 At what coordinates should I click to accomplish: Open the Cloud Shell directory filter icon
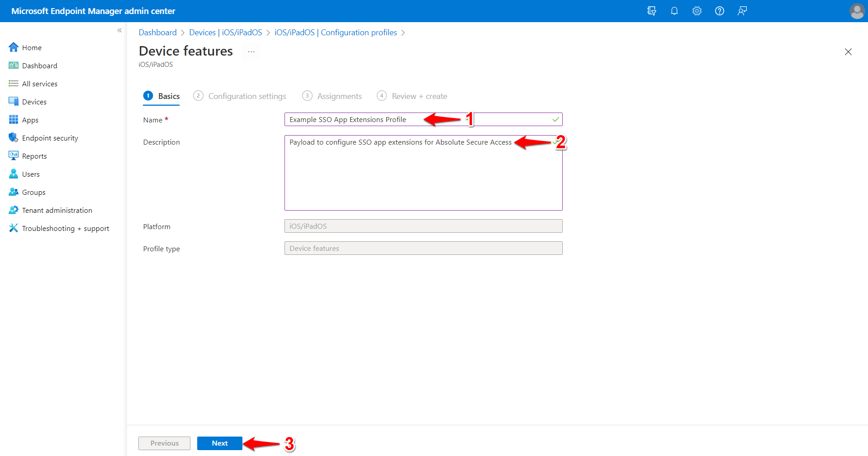(x=651, y=11)
